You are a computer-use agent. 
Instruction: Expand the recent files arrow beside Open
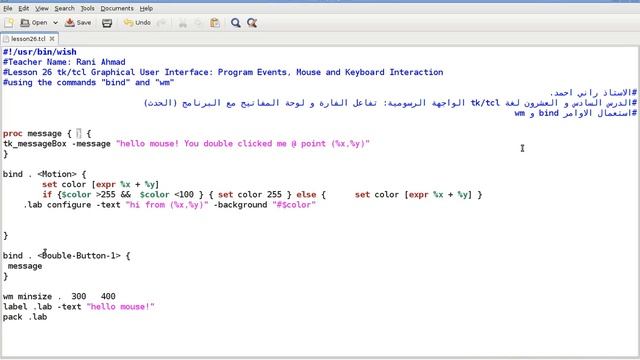click(x=56, y=23)
